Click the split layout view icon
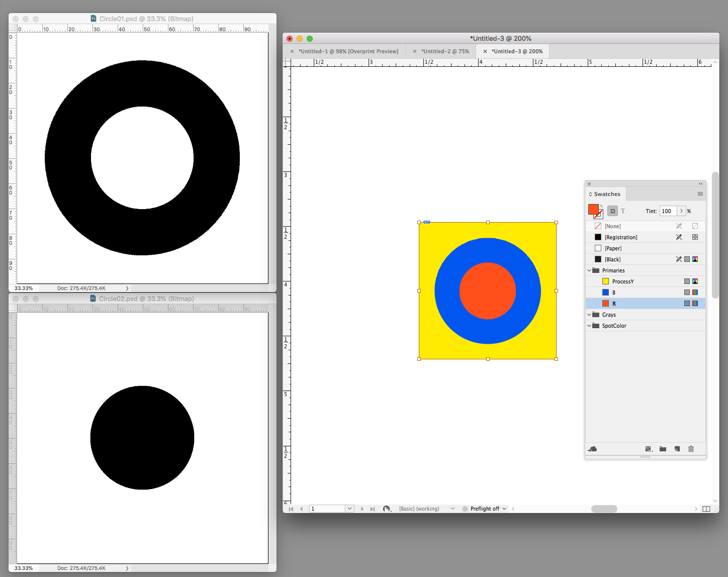The image size is (728, 577). tap(706, 509)
